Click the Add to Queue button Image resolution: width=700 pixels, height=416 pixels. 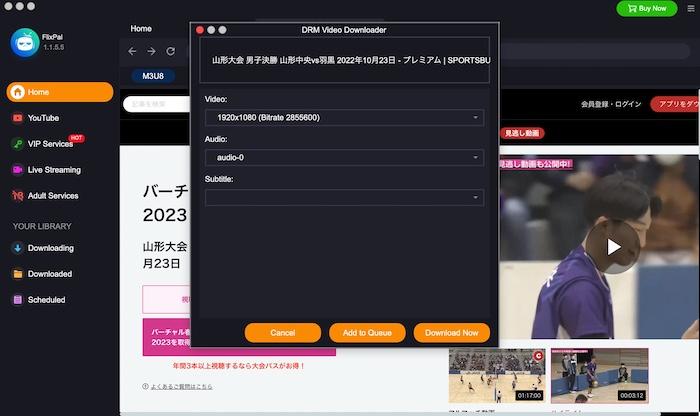(367, 333)
